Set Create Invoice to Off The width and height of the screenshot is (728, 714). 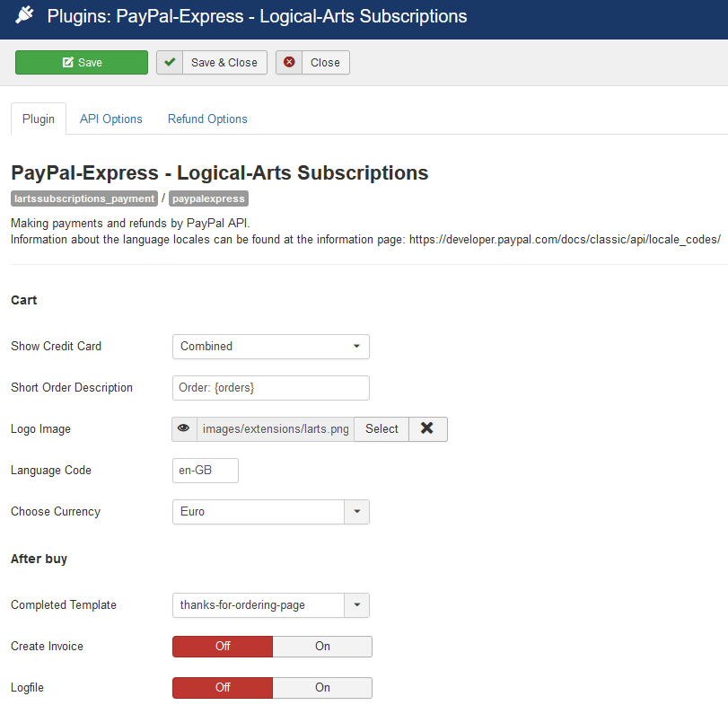(x=223, y=647)
